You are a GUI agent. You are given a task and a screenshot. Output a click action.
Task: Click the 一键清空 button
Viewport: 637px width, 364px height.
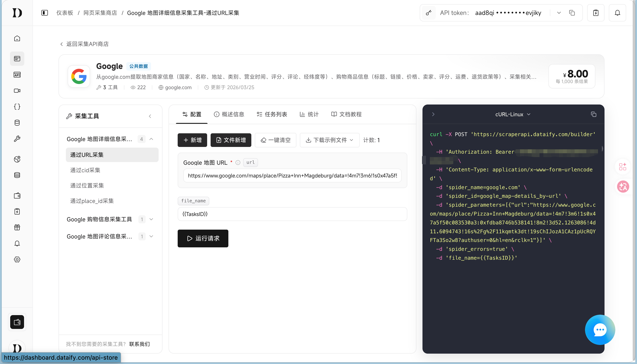pyautogui.click(x=275, y=140)
